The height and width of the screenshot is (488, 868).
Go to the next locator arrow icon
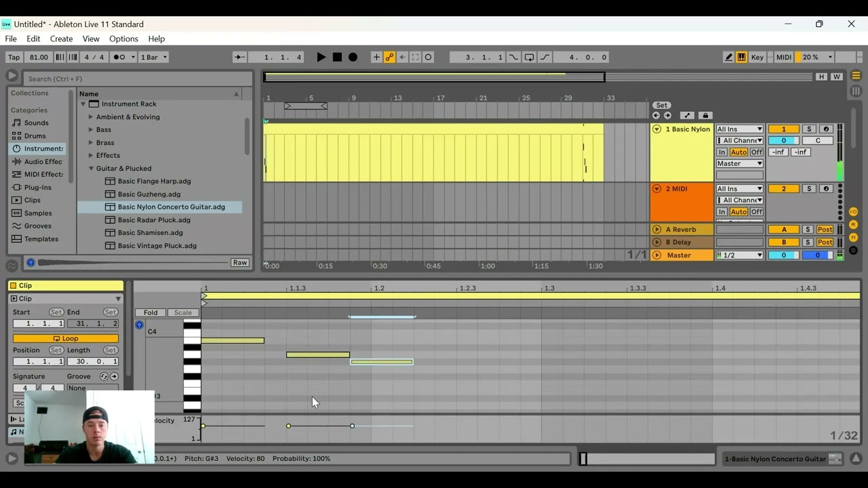click(667, 115)
